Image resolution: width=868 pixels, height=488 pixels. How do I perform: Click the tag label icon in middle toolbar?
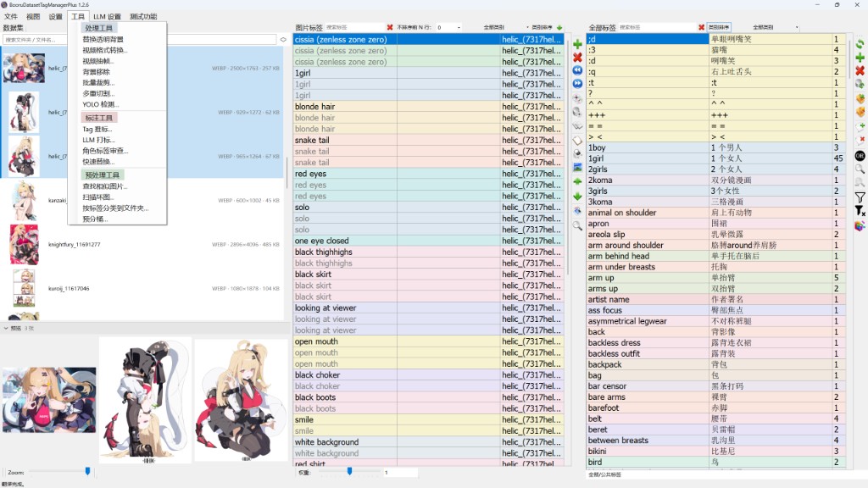[x=577, y=141]
